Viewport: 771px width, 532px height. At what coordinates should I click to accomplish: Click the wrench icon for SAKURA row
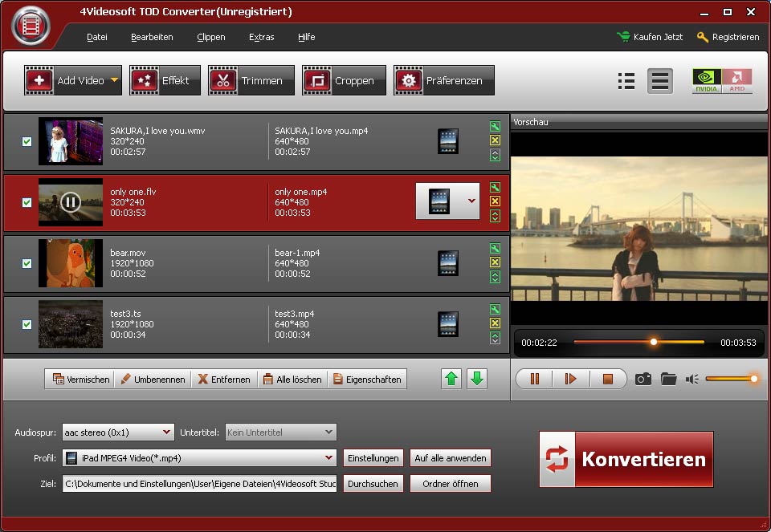(x=495, y=127)
